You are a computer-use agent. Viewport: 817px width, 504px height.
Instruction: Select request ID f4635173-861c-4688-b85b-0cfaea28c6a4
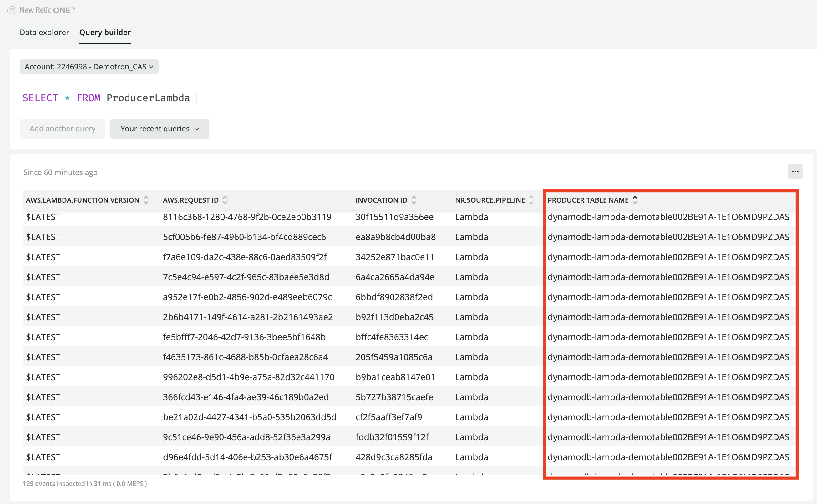click(x=246, y=357)
